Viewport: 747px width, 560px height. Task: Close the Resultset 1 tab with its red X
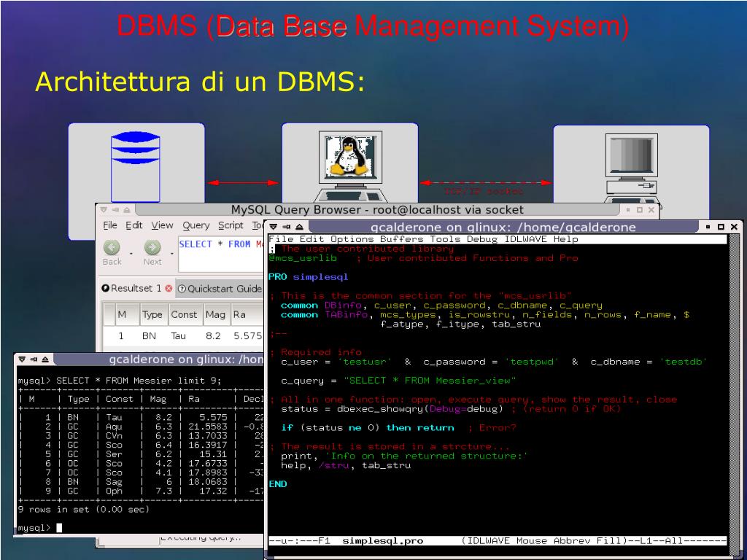click(x=169, y=288)
